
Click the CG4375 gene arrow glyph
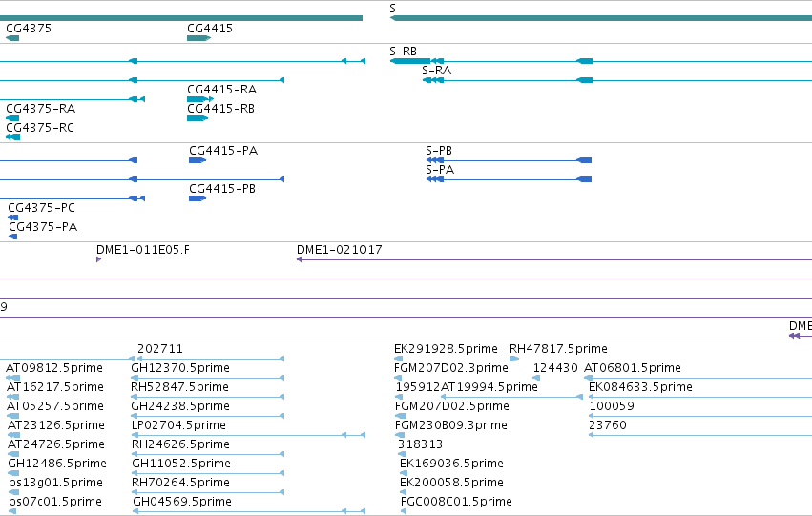pyautogui.click(x=12, y=38)
